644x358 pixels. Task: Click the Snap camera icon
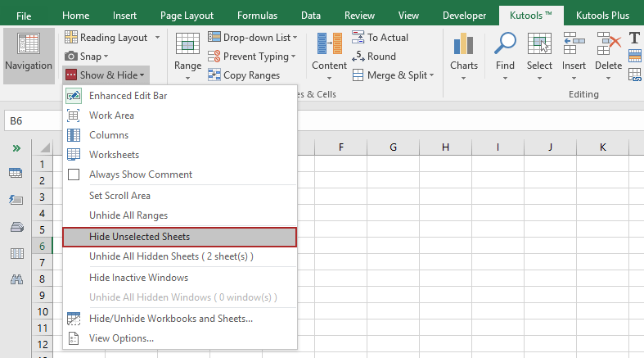coord(70,56)
